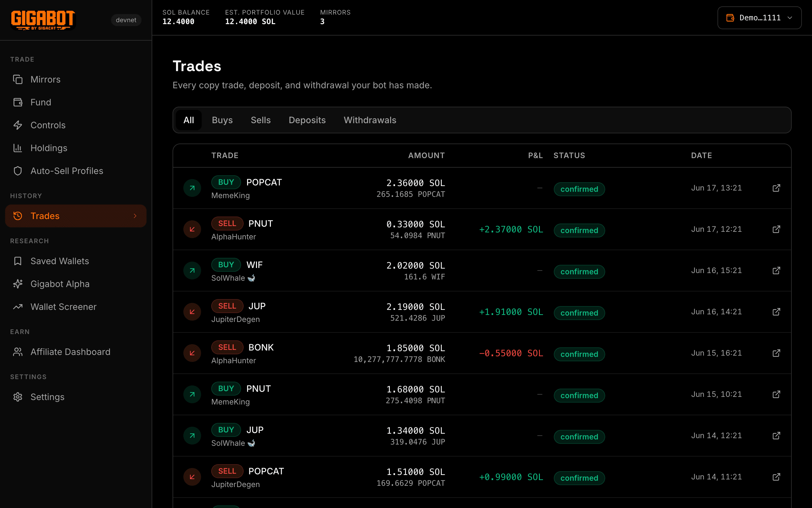Click the STATUS column header
The height and width of the screenshot is (508, 812).
pyautogui.click(x=569, y=156)
